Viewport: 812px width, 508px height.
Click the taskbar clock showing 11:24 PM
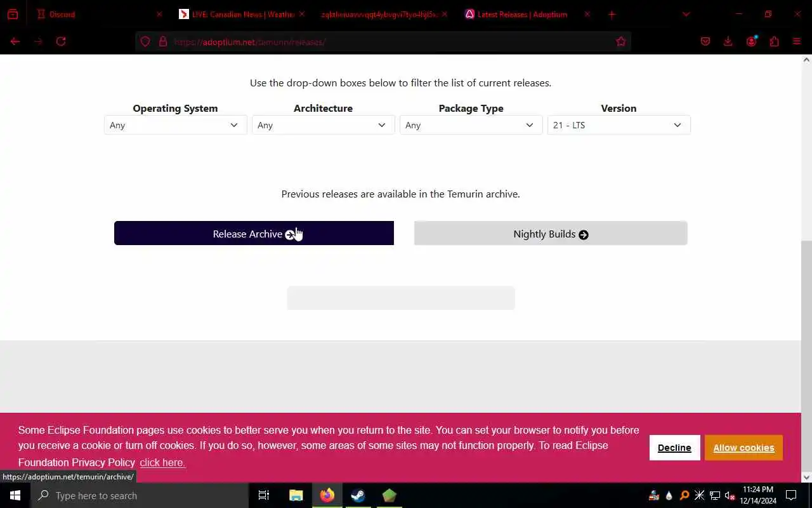758,495
